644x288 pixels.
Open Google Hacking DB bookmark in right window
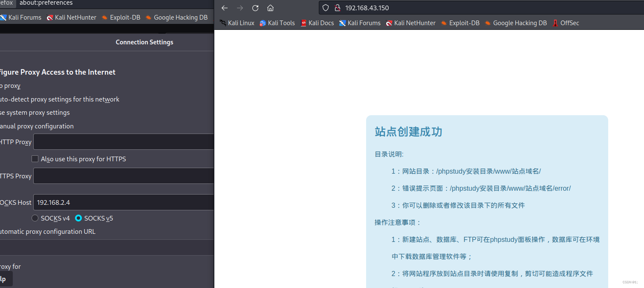[x=515, y=23]
